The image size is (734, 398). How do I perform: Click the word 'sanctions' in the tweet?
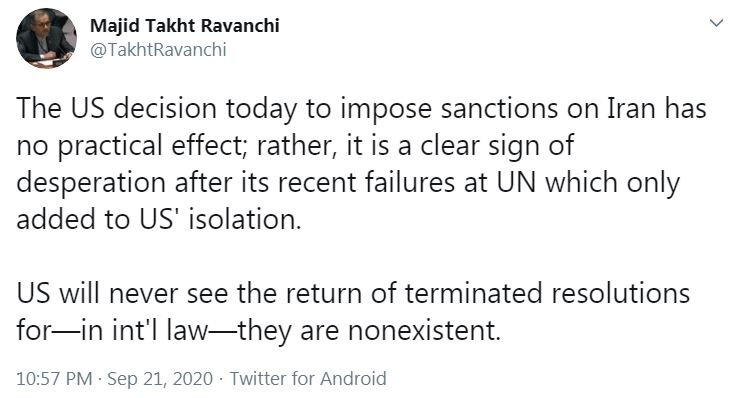click(499, 109)
